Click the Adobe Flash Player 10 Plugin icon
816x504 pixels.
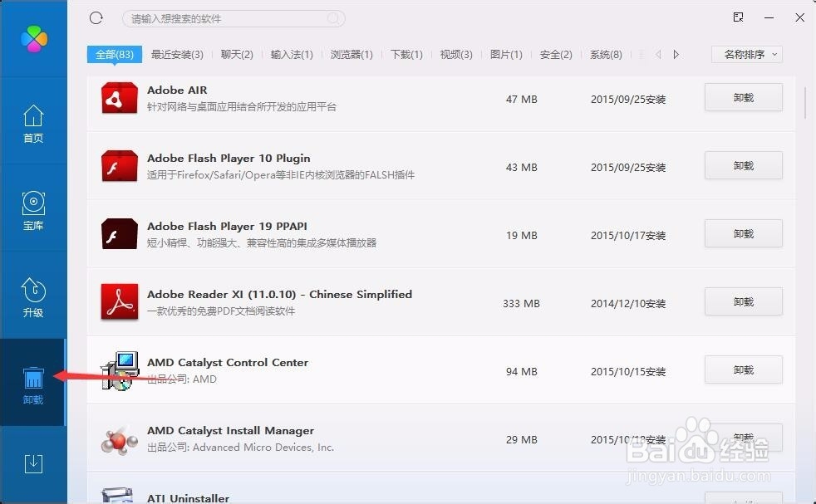(x=119, y=166)
